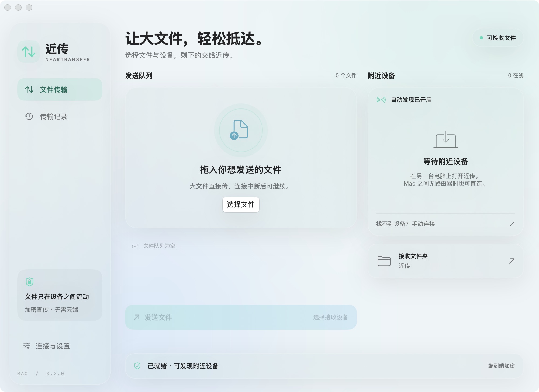Click the arrow icon on 发送文件 button

[x=137, y=317]
